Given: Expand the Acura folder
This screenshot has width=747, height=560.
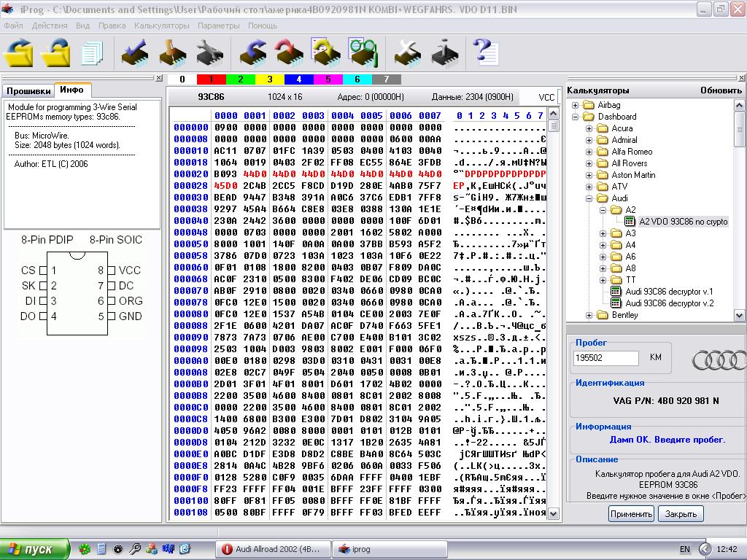Looking at the screenshot, I should (589, 128).
